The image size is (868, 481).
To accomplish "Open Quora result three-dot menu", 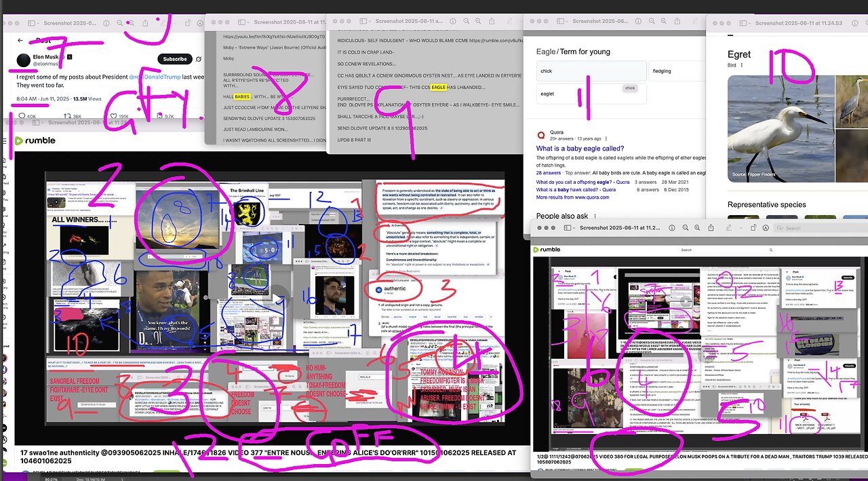I will click(606, 138).
